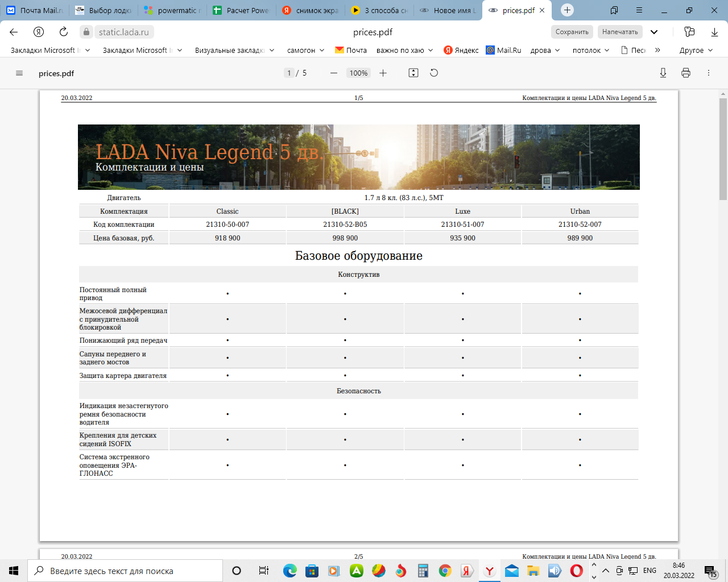Click the page number input field
This screenshot has height=582, width=728.
pyautogui.click(x=289, y=73)
